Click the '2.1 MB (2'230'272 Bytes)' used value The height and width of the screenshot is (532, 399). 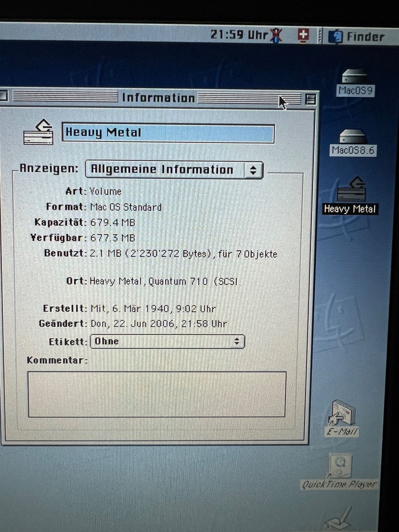pyautogui.click(x=150, y=253)
